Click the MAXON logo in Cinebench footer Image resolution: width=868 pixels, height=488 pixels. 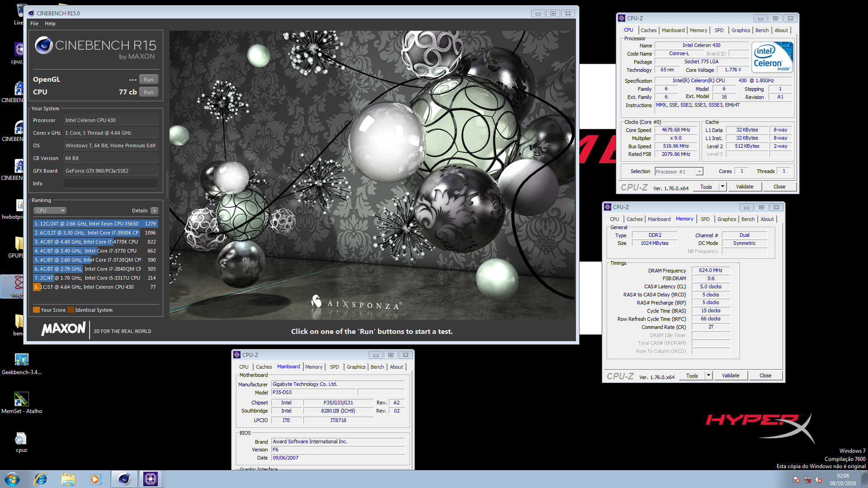click(63, 328)
